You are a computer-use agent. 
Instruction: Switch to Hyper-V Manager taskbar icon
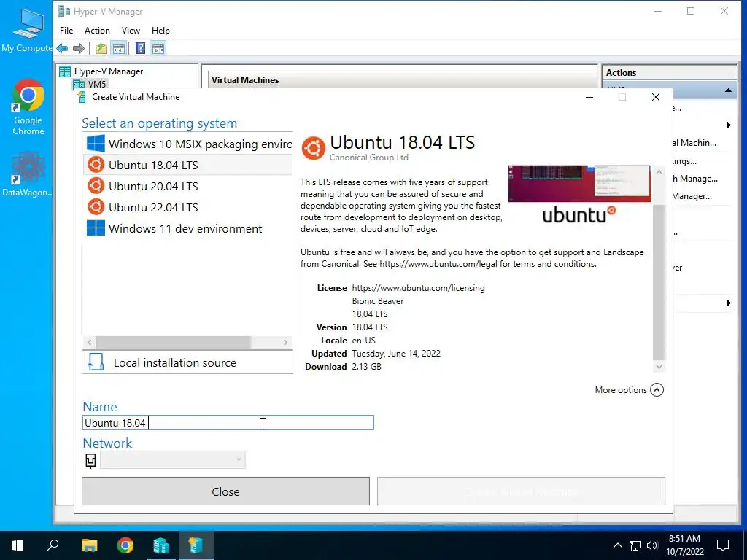pyautogui.click(x=161, y=545)
